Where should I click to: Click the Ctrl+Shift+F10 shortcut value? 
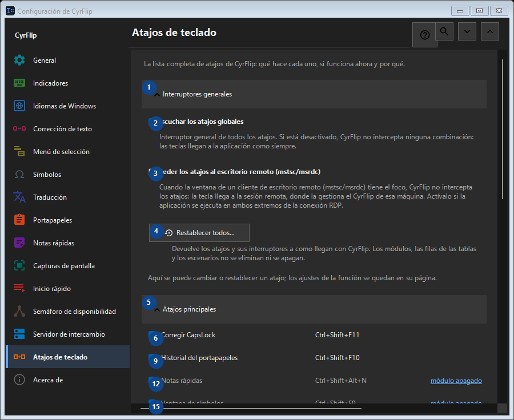click(x=338, y=358)
